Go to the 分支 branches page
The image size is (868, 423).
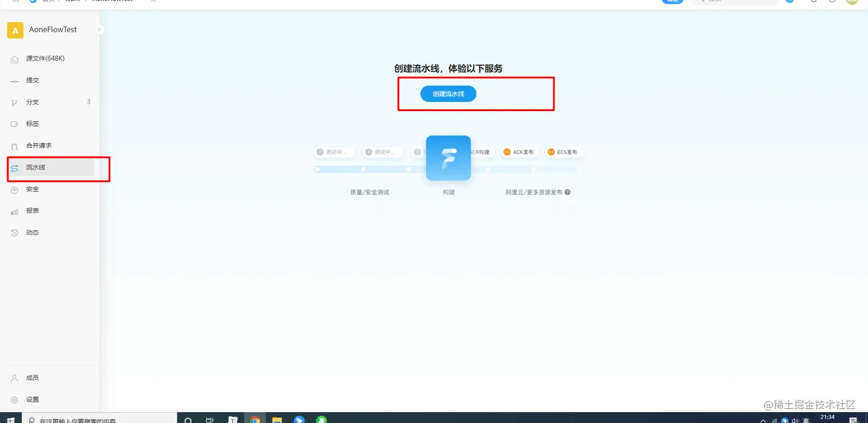tap(51, 102)
